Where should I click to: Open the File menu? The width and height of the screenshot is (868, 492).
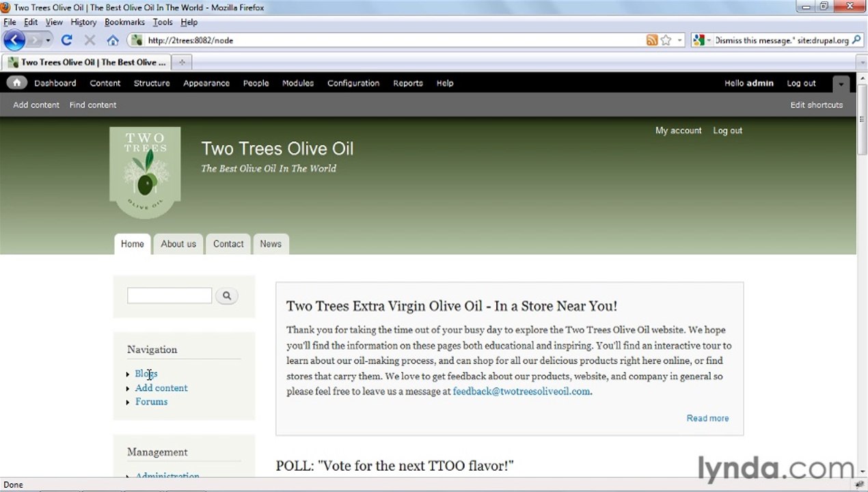10,22
